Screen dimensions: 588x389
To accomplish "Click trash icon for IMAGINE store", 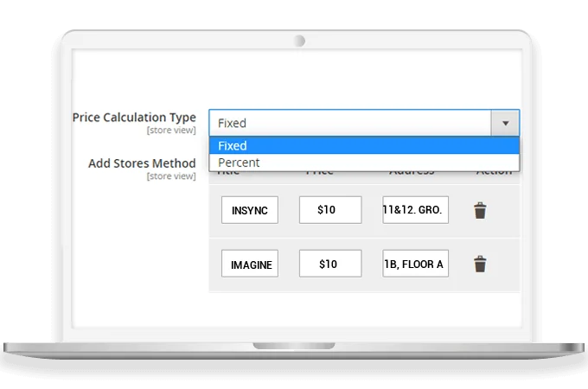I will click(480, 264).
